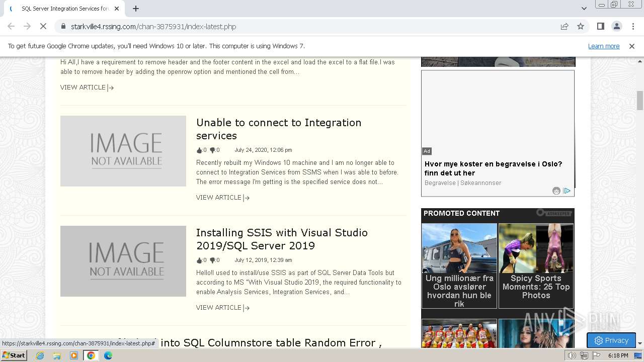Viewport: 644px width, 362px height.
Task: Click the AdChoices icon on the ad
Action: click(x=567, y=191)
